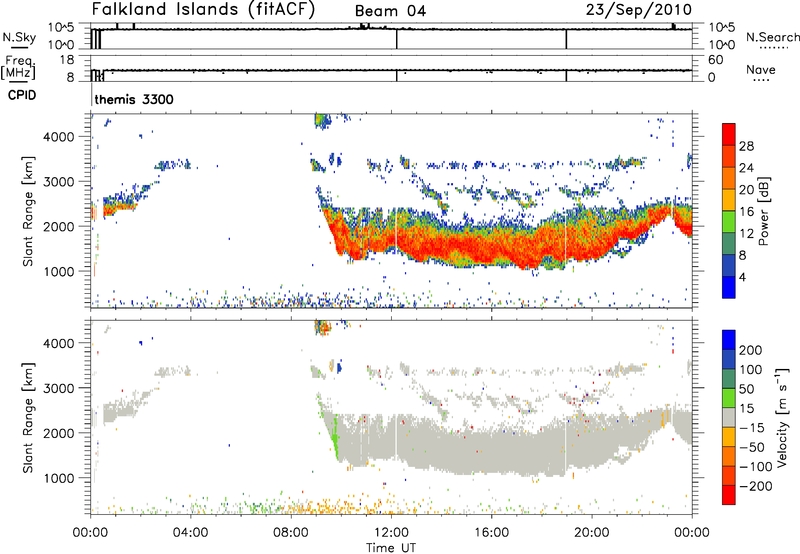
Task: Click the 'N.Search' legend label
Action: 772,37
